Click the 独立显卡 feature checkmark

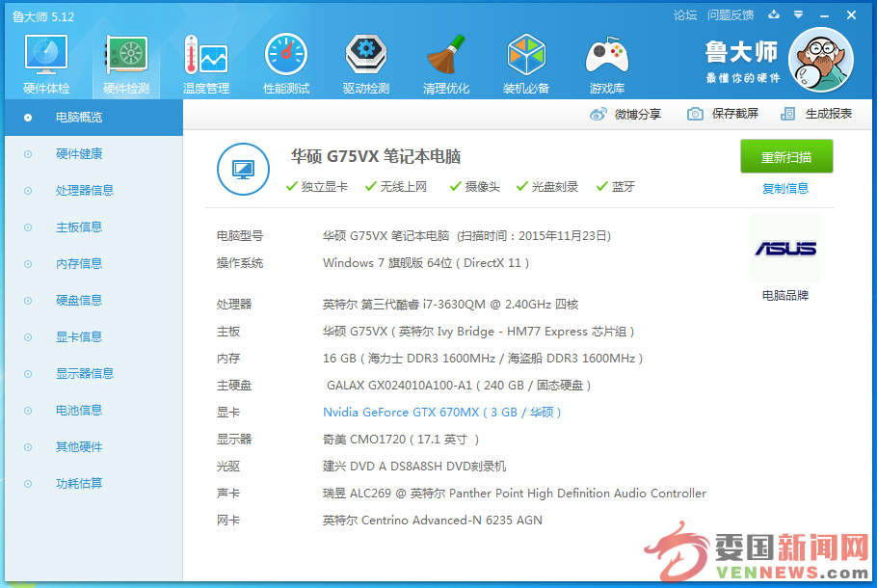(291, 186)
